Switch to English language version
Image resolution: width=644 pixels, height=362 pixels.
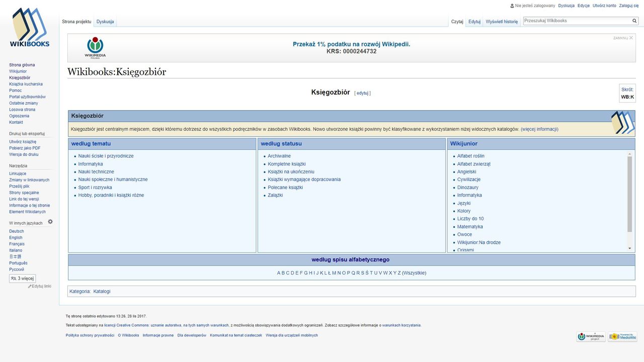coord(16,238)
